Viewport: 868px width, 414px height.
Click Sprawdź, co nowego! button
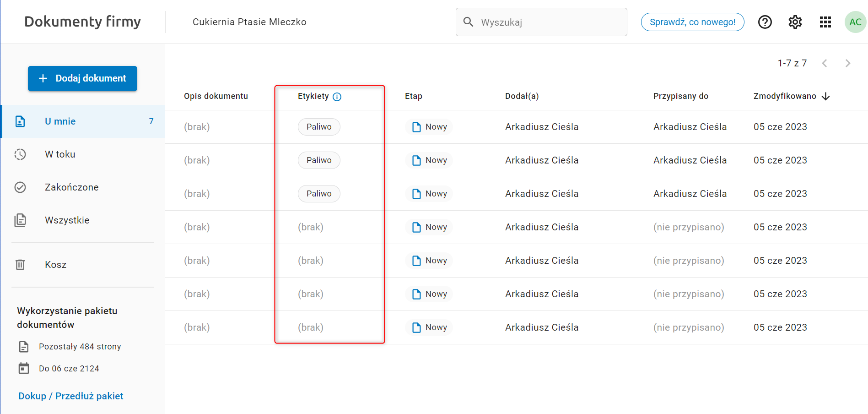coord(692,22)
